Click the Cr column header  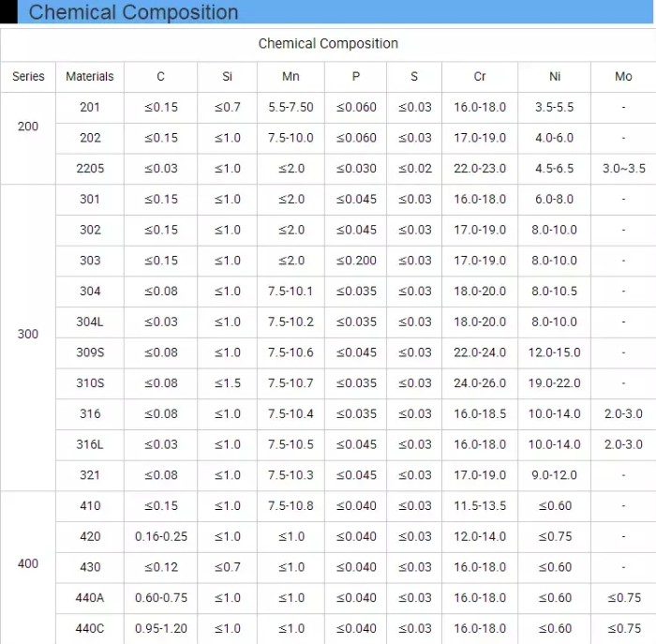pyautogui.click(x=480, y=76)
